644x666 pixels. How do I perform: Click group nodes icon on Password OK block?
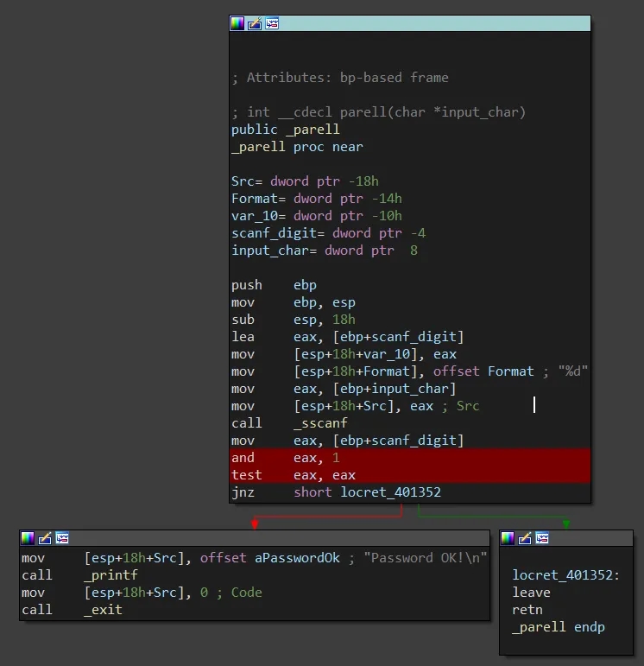pos(62,538)
